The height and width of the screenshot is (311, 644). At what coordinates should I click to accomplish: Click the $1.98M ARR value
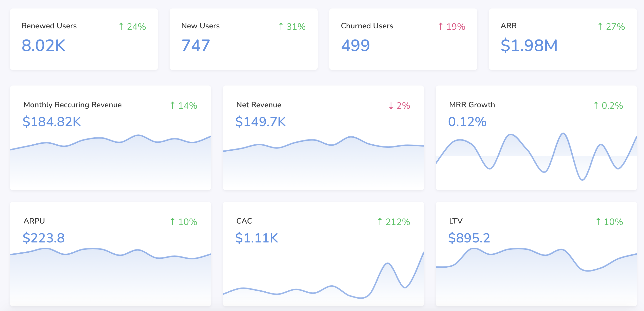(x=529, y=46)
